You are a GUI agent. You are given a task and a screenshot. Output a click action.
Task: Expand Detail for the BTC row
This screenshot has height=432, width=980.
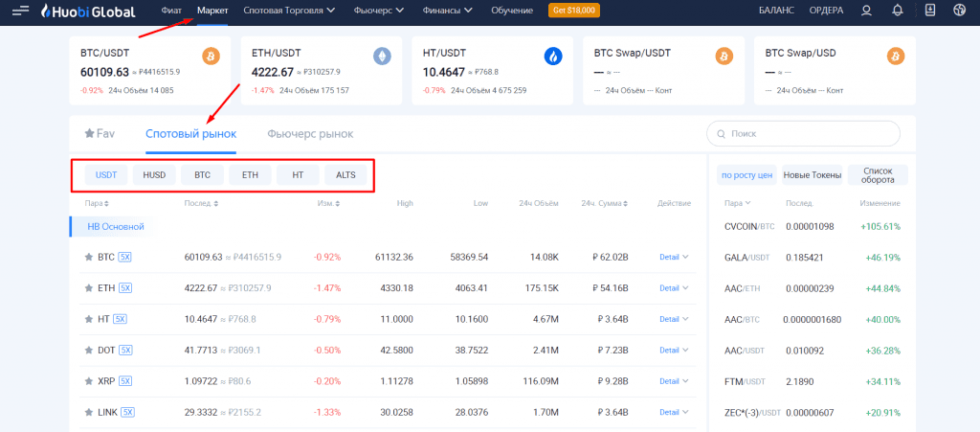pyautogui.click(x=674, y=257)
